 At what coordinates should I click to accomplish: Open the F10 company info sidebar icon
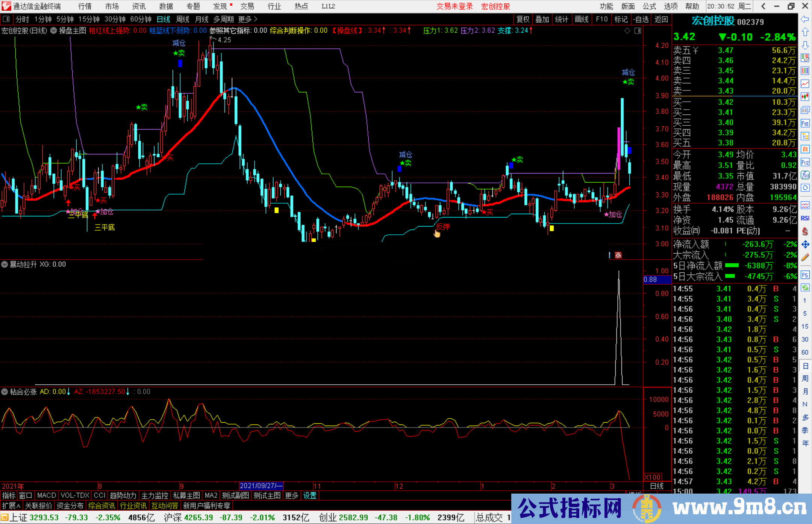(x=805, y=123)
